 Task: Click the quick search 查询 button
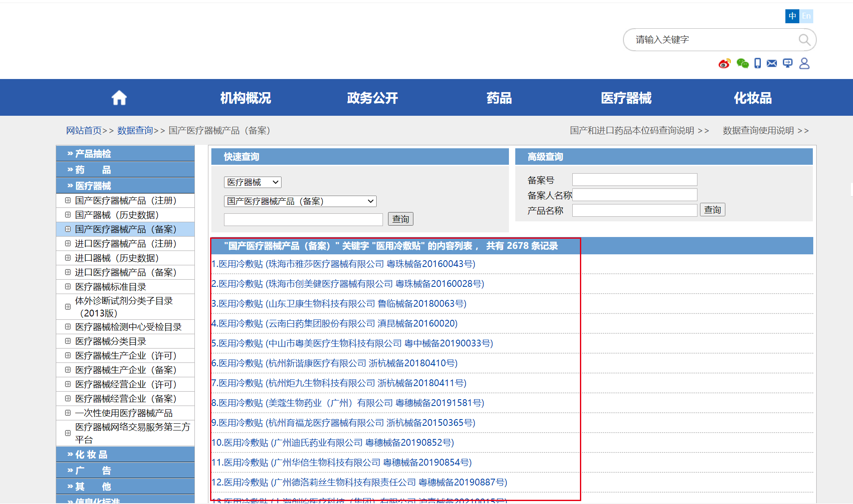pos(400,219)
